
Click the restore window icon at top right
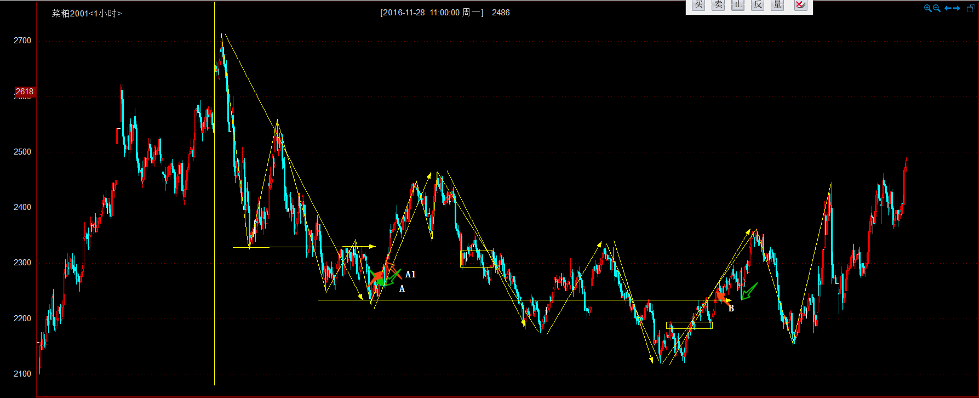point(970,8)
